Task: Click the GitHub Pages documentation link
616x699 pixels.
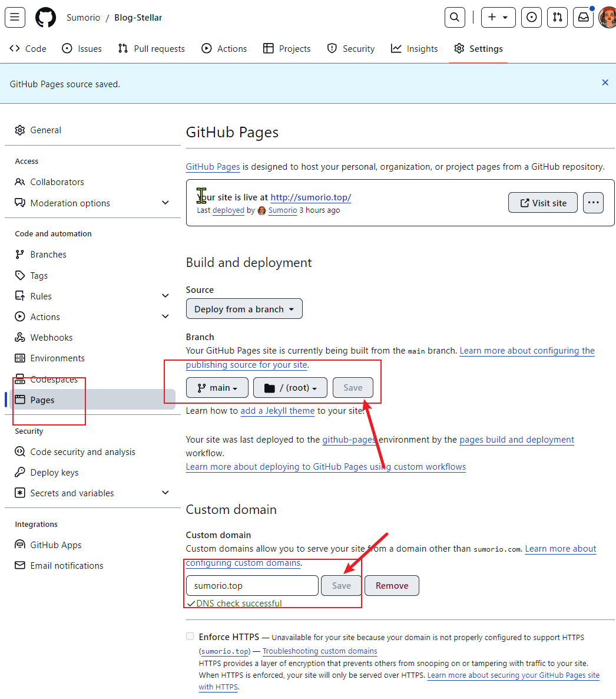Action: point(213,167)
